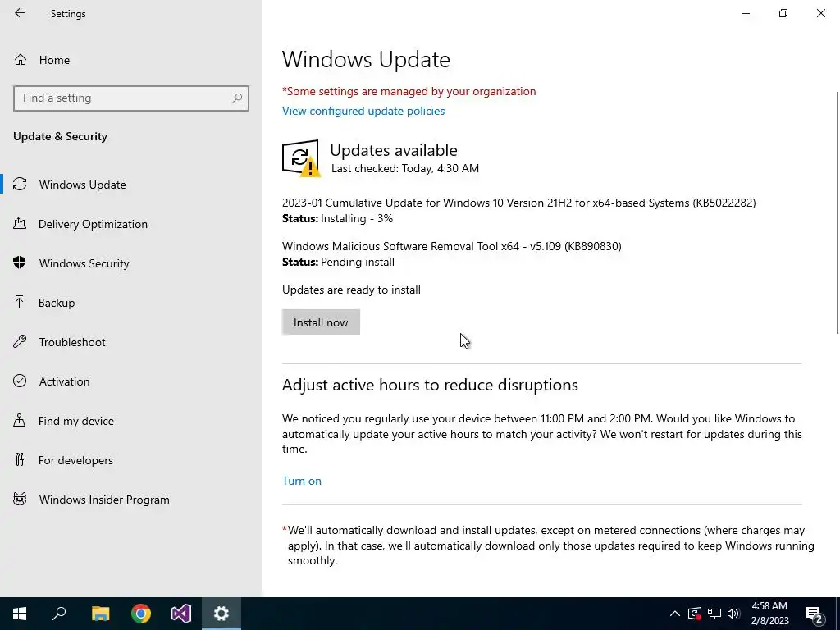Image resolution: width=840 pixels, height=630 pixels.
Task: Click the Updates are ready to install text
Action: (x=351, y=290)
